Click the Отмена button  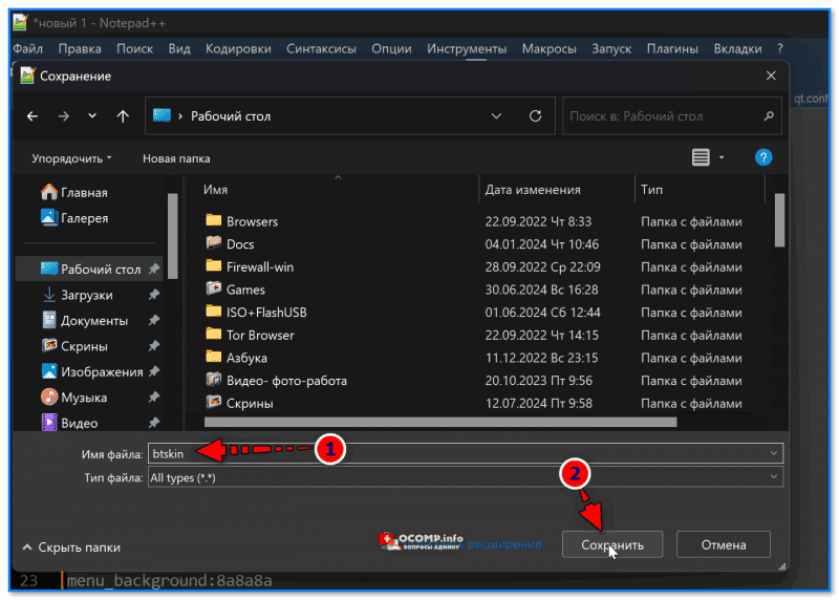point(723,545)
